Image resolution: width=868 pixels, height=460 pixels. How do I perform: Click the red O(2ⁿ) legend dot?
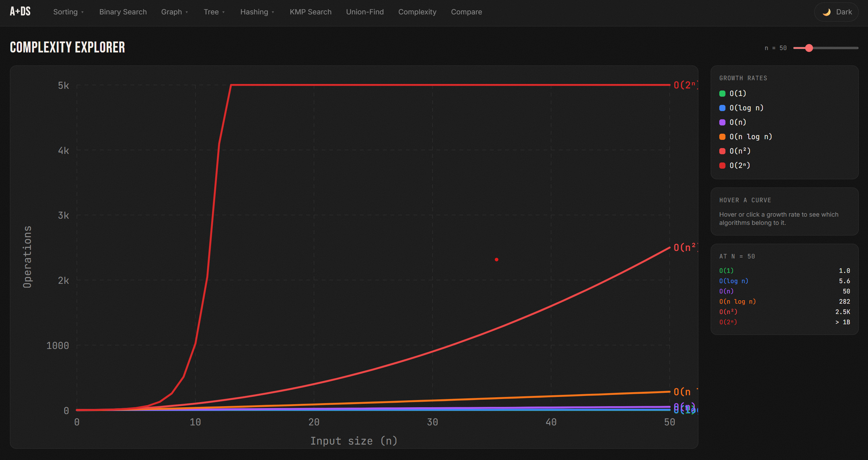tap(722, 165)
